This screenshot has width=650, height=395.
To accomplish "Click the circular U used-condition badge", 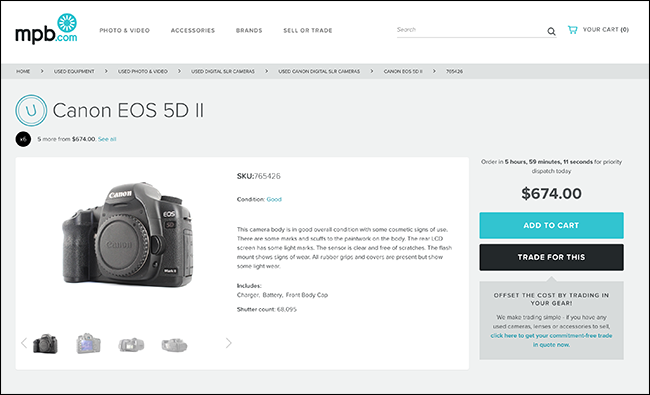I will (x=31, y=110).
